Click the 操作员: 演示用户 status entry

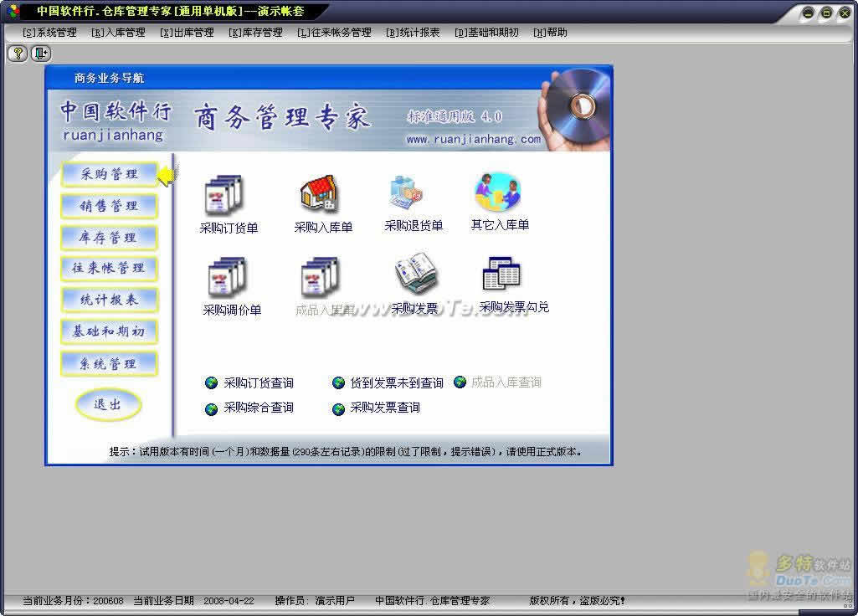pyautogui.click(x=315, y=601)
